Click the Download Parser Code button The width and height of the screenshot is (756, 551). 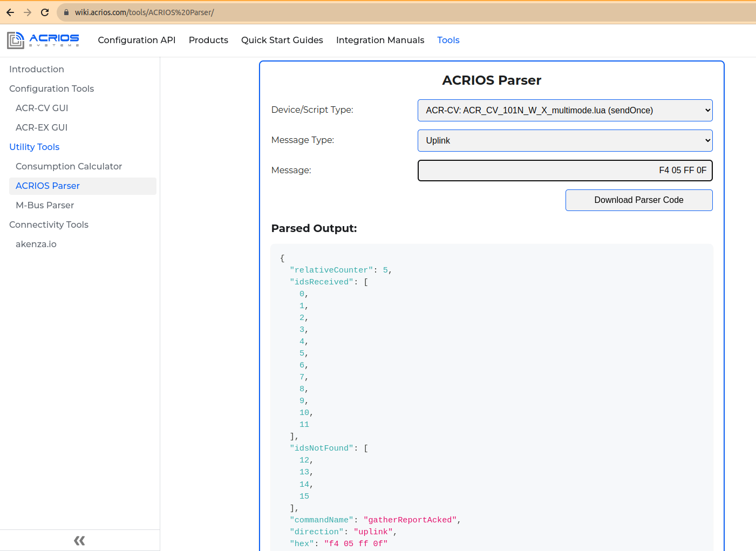coord(638,200)
